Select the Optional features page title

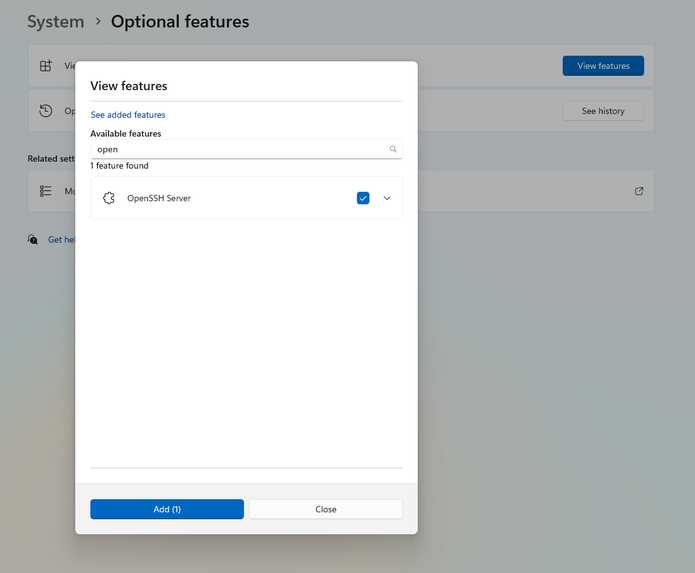[180, 21]
